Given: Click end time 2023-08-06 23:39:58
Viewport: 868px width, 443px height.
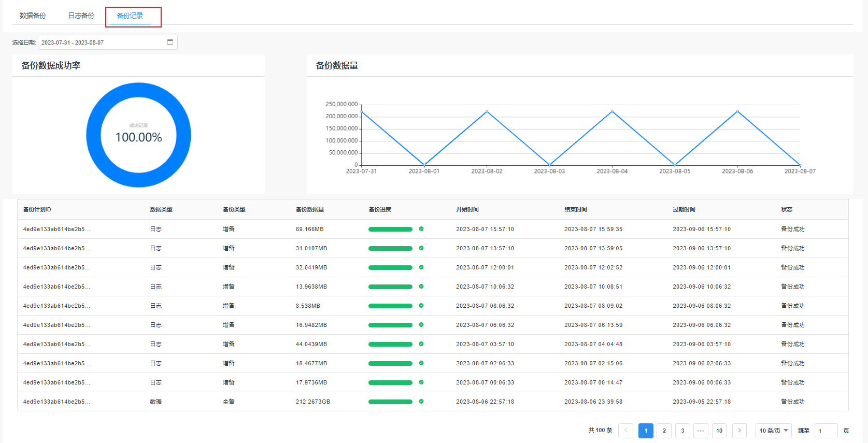Looking at the screenshot, I should 593,402.
